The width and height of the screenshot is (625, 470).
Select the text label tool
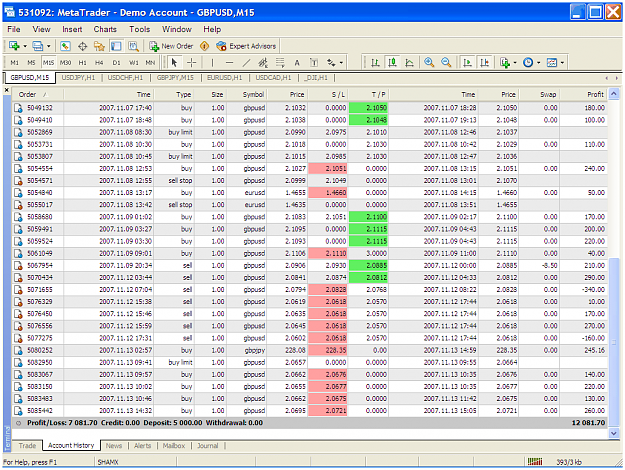tap(314, 63)
